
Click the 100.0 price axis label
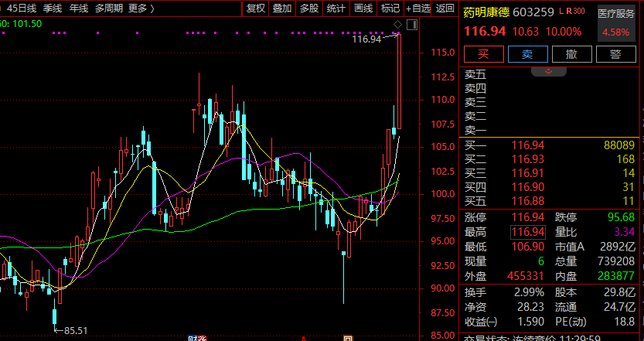point(442,194)
